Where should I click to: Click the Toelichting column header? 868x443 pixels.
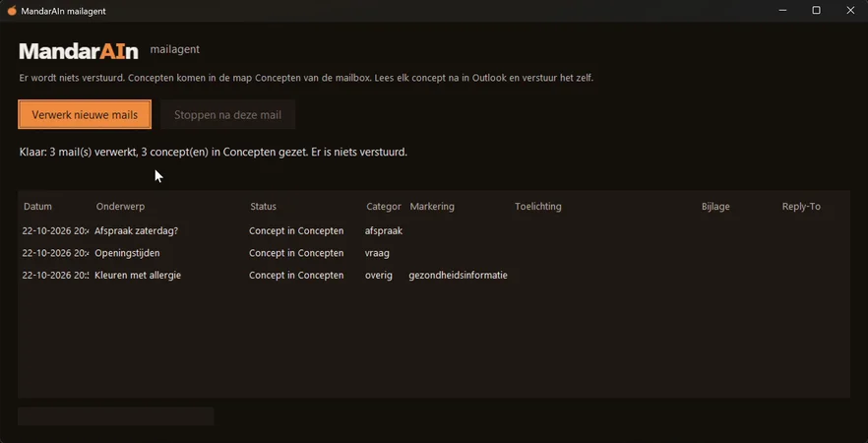pyautogui.click(x=538, y=206)
